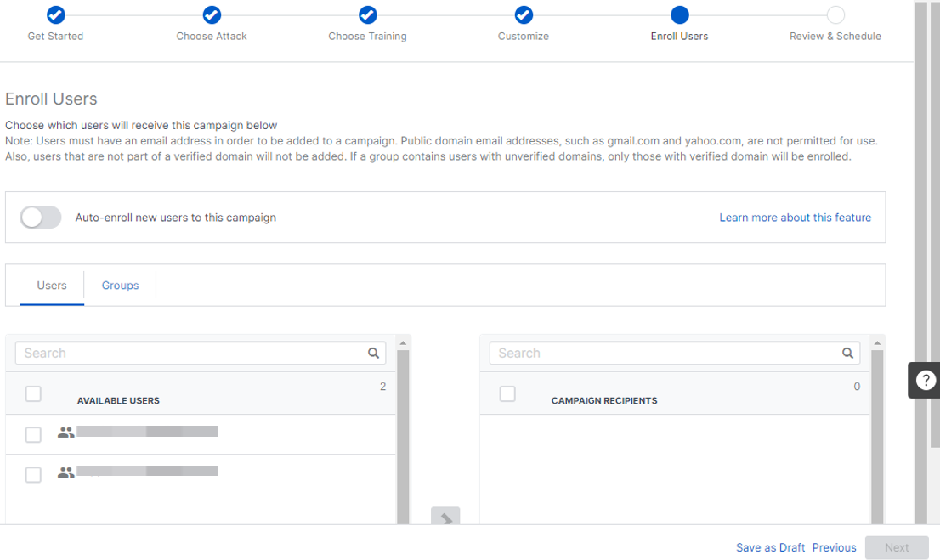Select the Choose Attack checkmark step

coord(211,14)
